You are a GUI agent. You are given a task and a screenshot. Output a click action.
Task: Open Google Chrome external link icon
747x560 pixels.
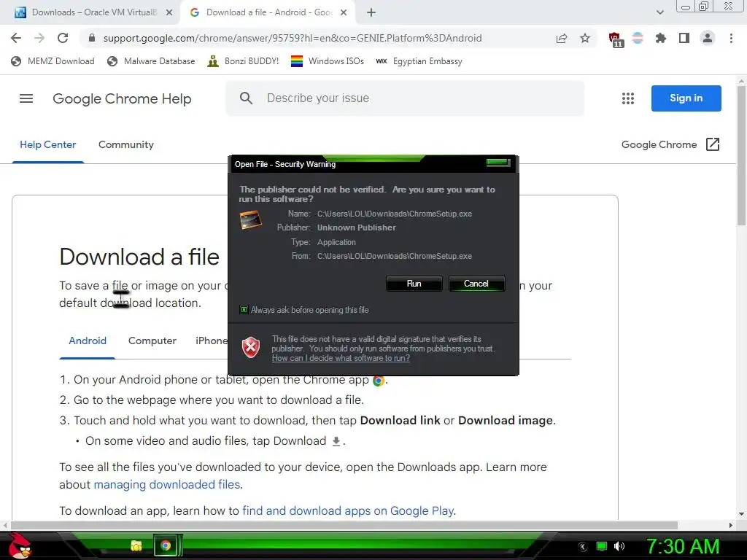[x=712, y=144]
